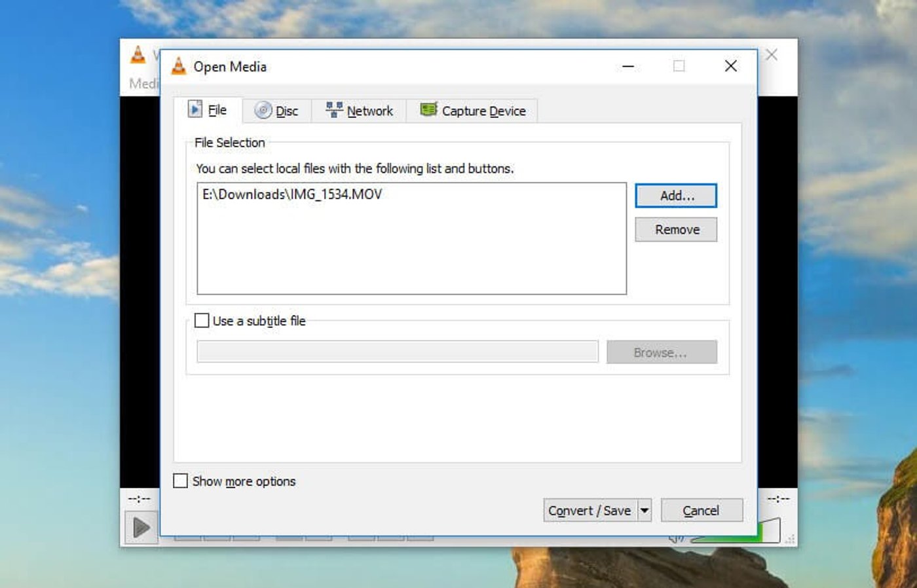
Task: Click the network icon on the Network tab
Action: point(334,109)
